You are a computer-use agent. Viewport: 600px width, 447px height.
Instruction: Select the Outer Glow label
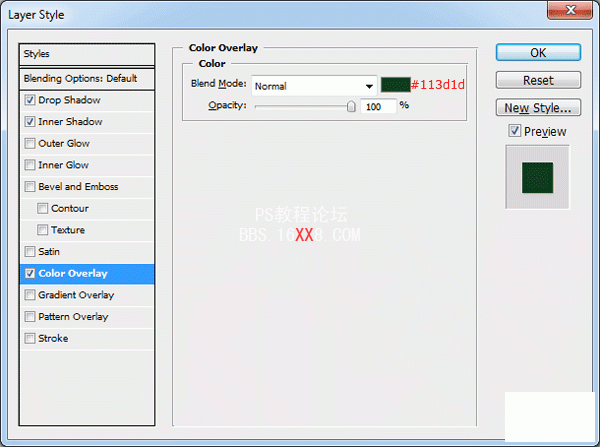(x=64, y=144)
